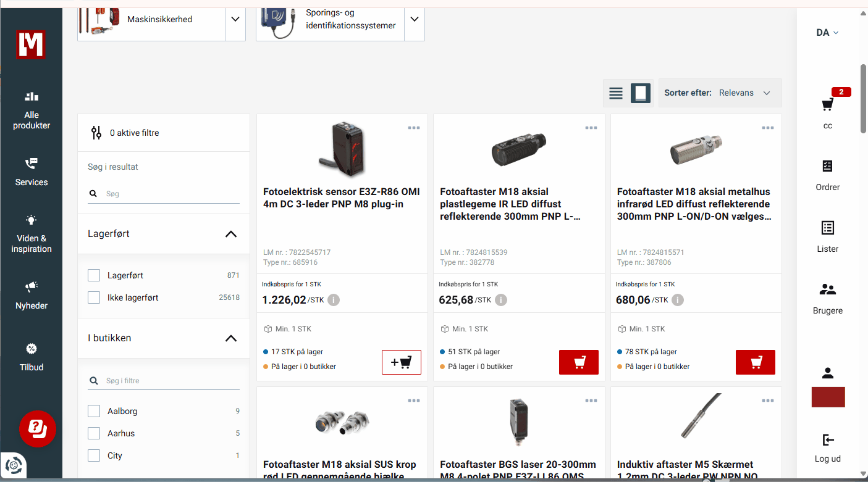Select the Aalborg store checkbox
This screenshot has height=482, width=868.
(94, 411)
